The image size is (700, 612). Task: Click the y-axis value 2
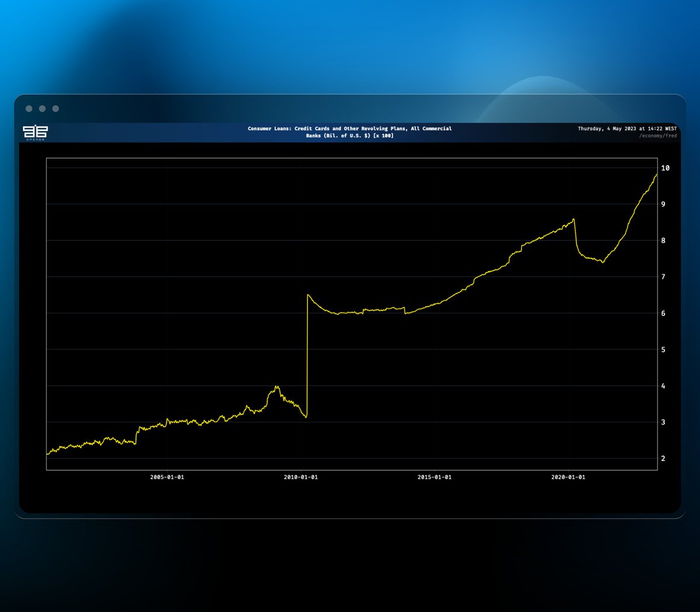click(663, 459)
